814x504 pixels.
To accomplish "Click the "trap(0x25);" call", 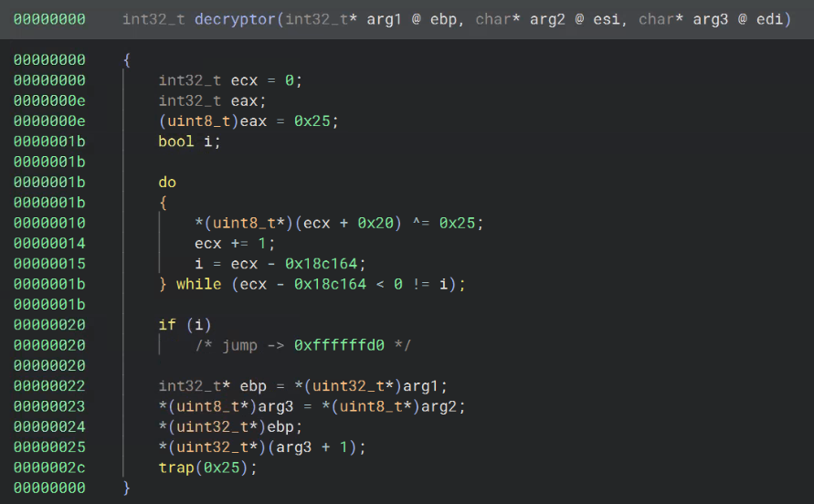I will click(x=207, y=467).
